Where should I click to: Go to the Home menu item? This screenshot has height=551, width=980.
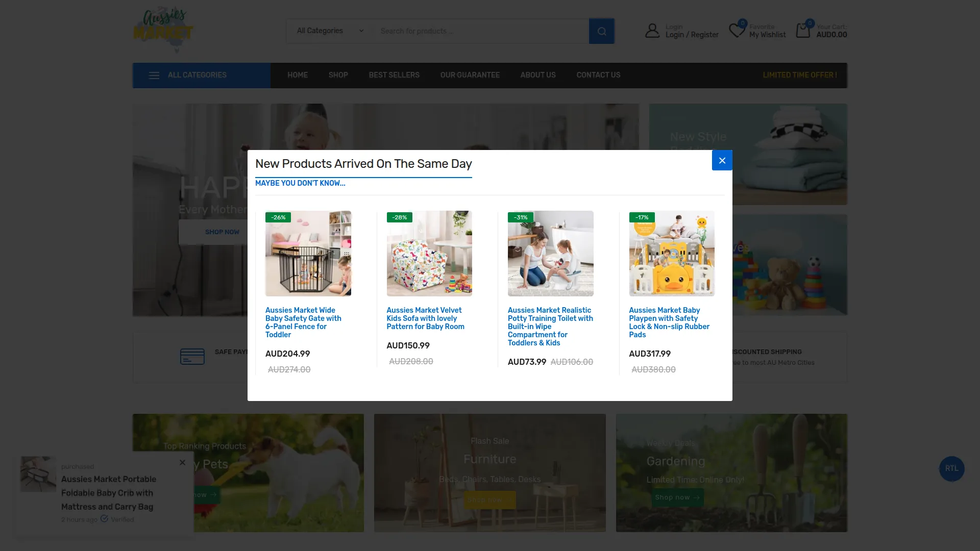pyautogui.click(x=298, y=75)
